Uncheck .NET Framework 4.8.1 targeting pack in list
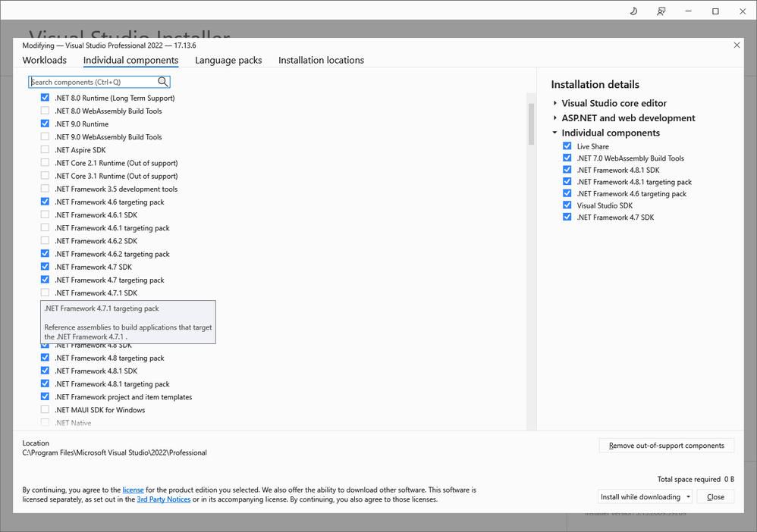 click(45, 384)
